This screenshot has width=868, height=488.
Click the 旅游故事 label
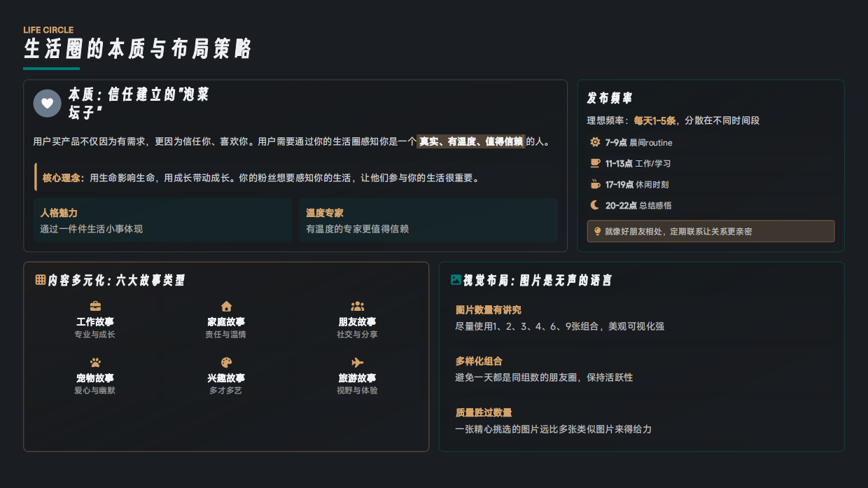pyautogui.click(x=357, y=378)
